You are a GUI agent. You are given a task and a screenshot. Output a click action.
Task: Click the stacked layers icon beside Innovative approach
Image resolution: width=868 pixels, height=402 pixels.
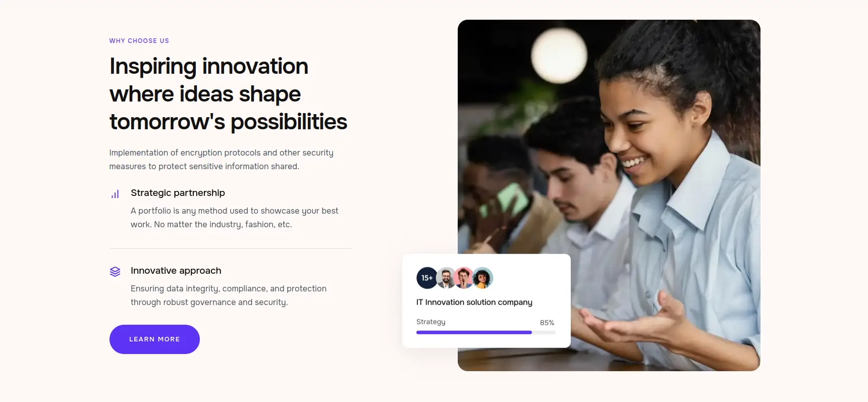[115, 272]
